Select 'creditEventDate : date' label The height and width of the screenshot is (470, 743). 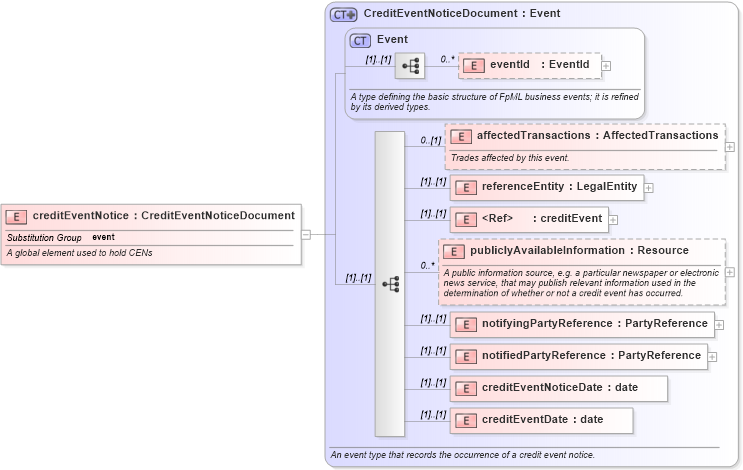(x=543, y=419)
